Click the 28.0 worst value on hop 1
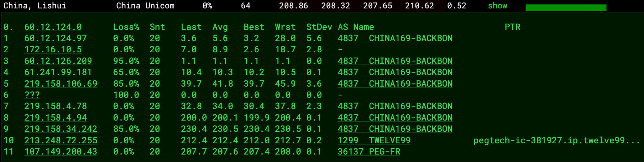The width and height of the screenshot is (644, 162). pos(285,38)
